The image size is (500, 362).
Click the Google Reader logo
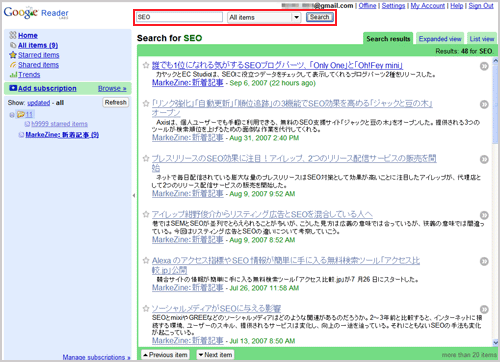[x=36, y=13]
